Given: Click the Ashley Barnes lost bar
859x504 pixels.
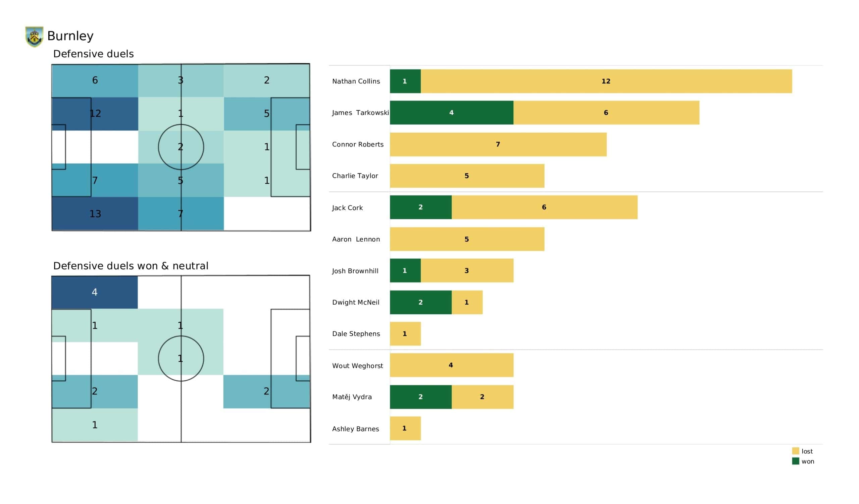Looking at the screenshot, I should [x=405, y=428].
